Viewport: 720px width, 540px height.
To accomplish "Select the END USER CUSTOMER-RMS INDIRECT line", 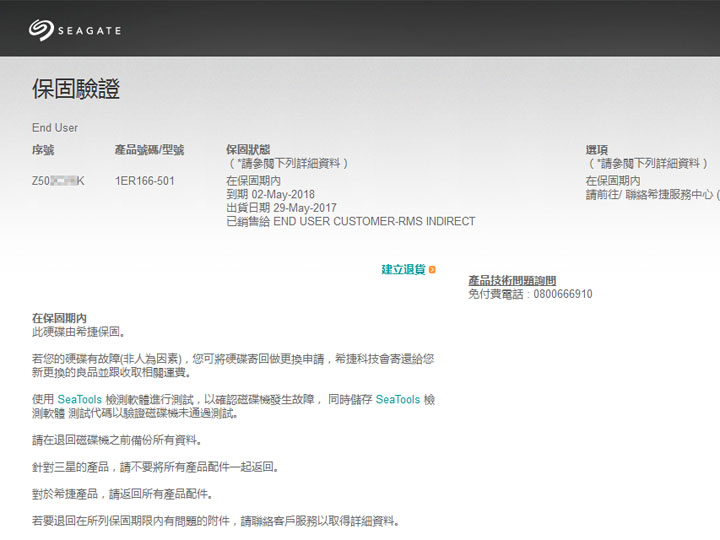I will pos(351,221).
